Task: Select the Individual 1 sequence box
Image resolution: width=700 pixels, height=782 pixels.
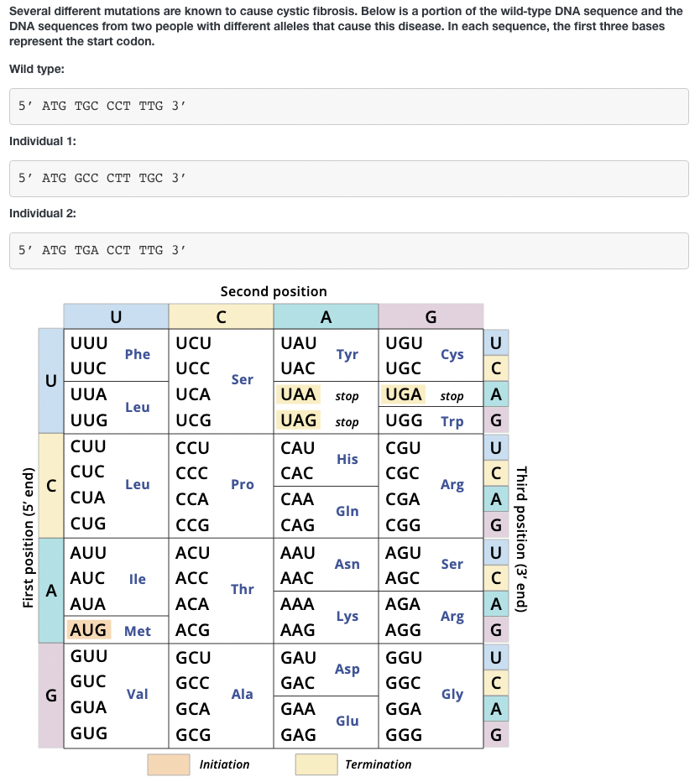Action: [x=348, y=178]
